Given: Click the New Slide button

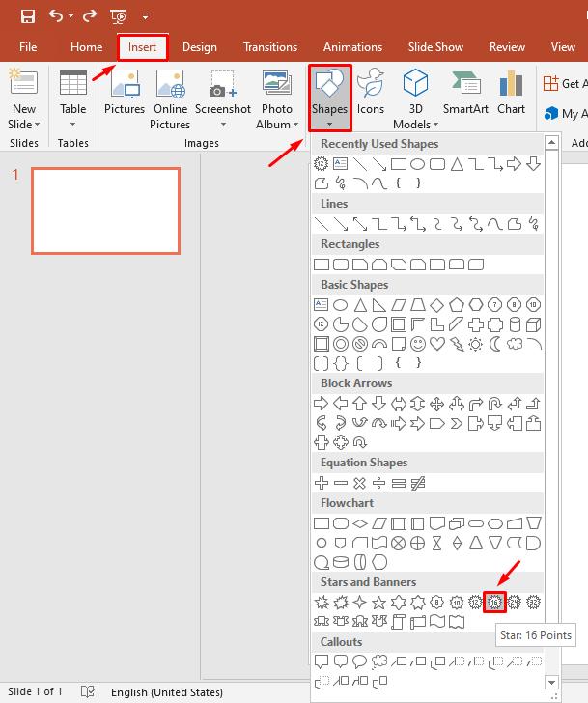Looking at the screenshot, I should 24,98.
